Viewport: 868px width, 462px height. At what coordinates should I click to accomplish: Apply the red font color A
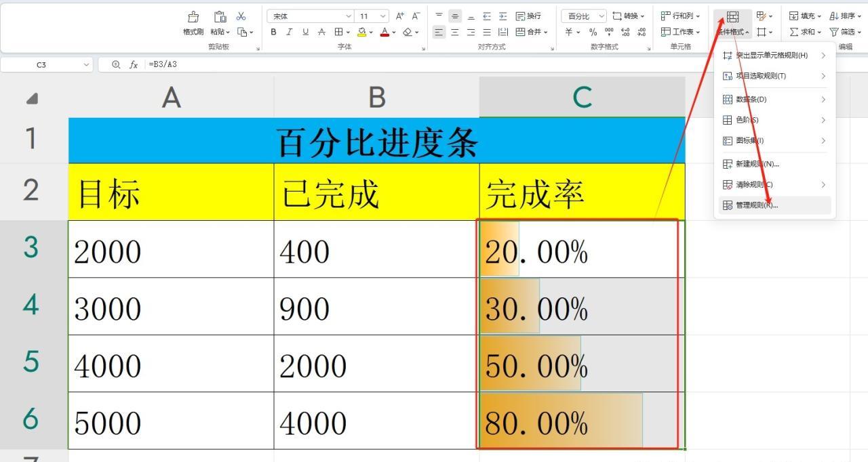[384, 32]
